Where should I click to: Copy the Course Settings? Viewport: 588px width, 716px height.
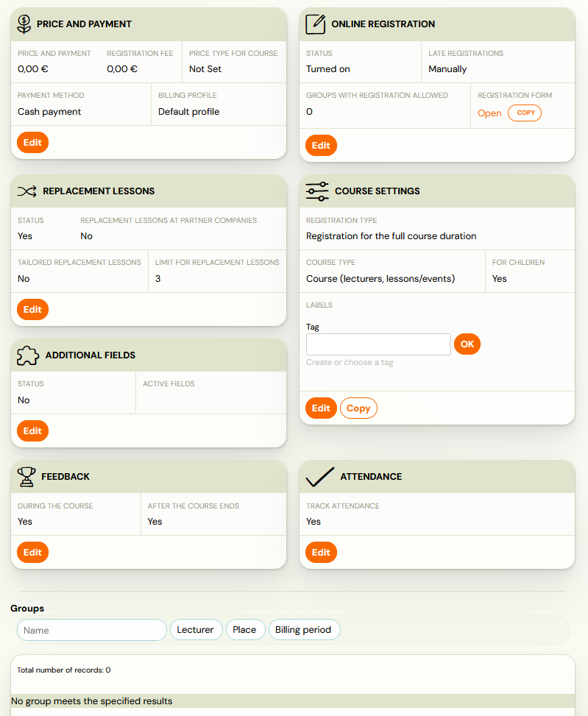tap(358, 408)
